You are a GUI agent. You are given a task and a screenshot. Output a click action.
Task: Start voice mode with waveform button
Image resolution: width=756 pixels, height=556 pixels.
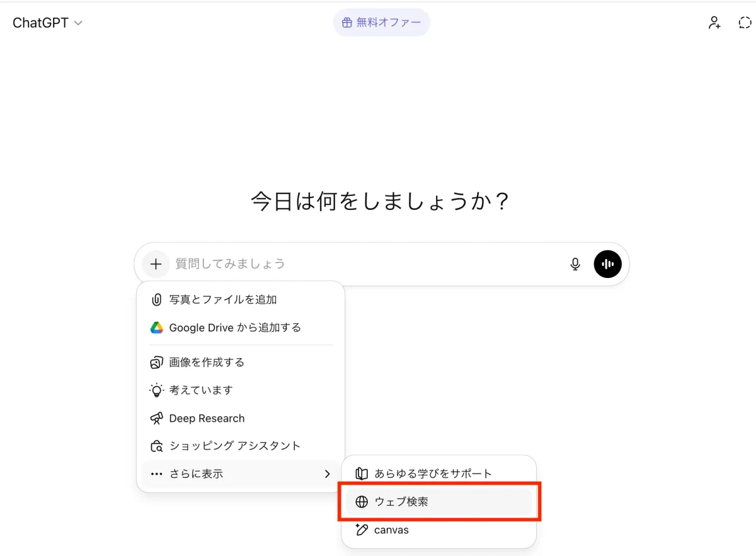tap(607, 264)
